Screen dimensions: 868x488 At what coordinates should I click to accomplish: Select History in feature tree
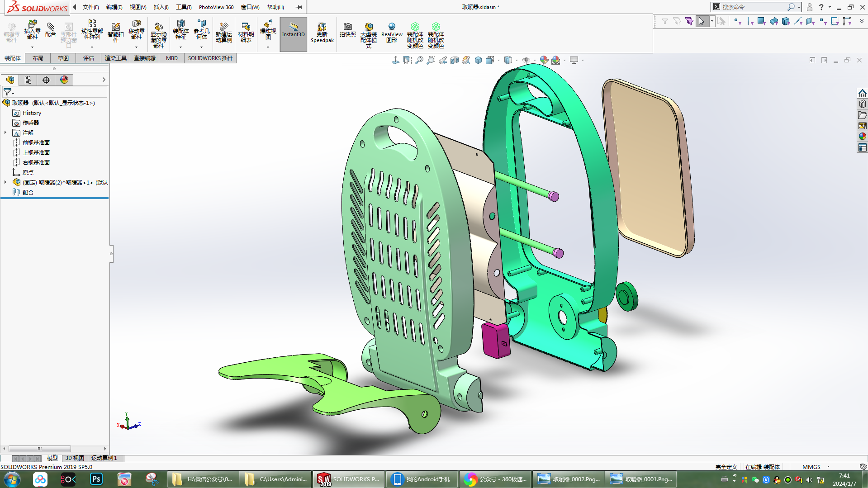tap(32, 113)
